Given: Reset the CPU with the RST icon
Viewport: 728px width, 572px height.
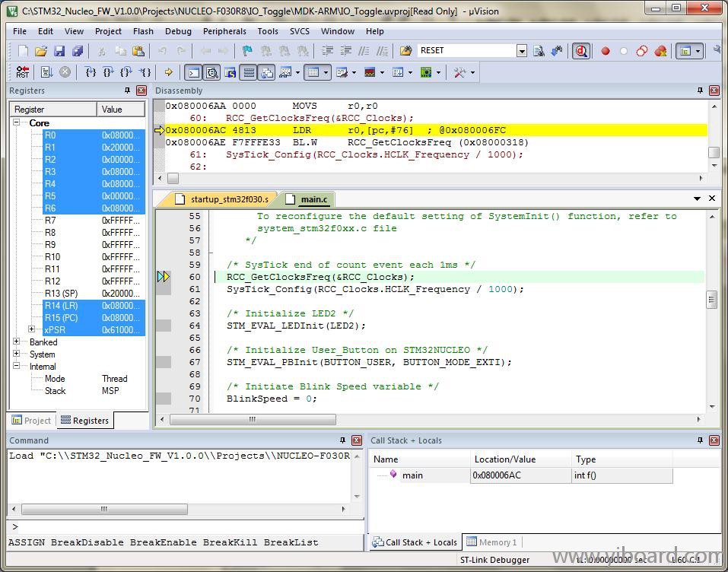Looking at the screenshot, I should tap(22, 72).
